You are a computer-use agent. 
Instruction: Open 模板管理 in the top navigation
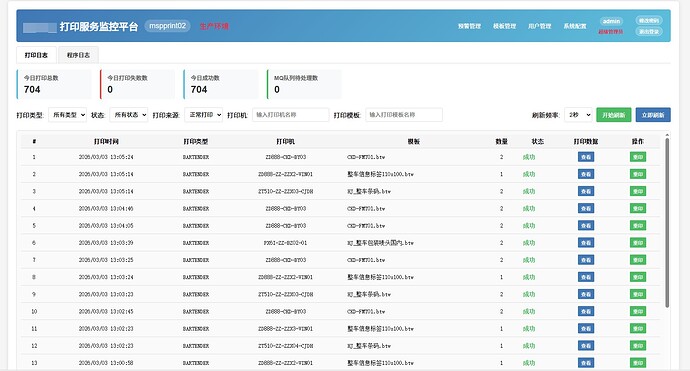(504, 26)
